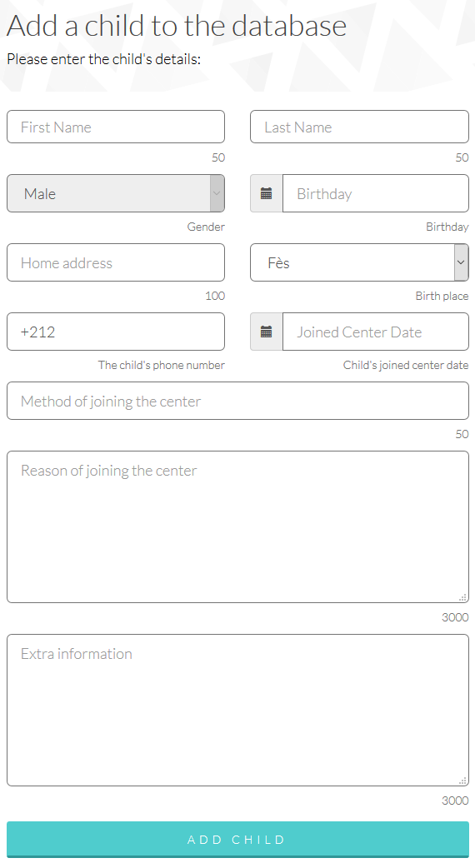Screen dimensions: 475x868
Task: Select the Birthday date field
Action: click(375, 193)
